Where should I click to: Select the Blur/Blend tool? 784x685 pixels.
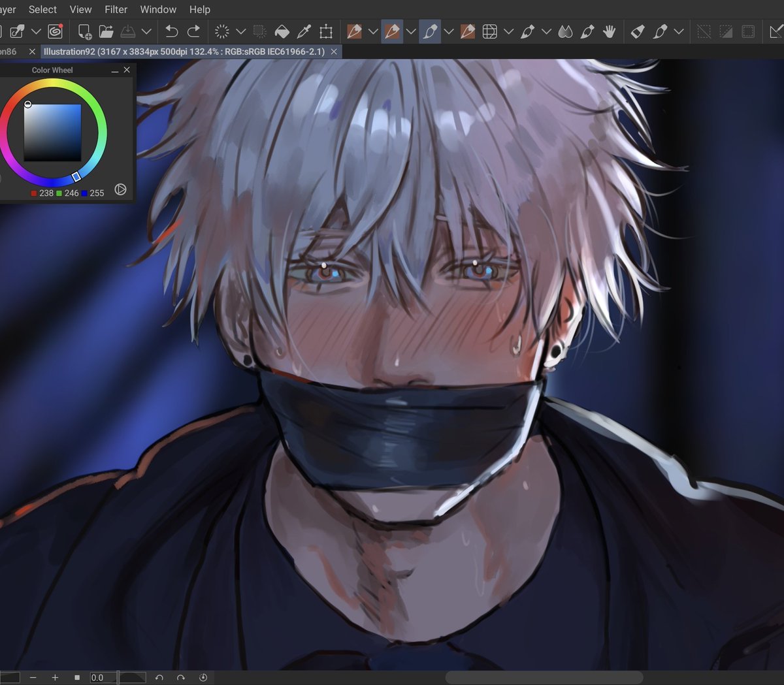566,31
